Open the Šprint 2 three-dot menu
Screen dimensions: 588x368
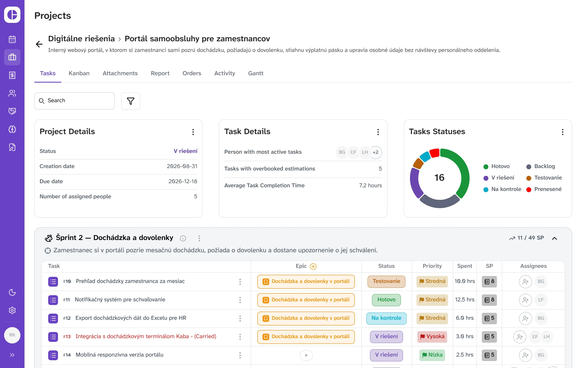[199, 238]
